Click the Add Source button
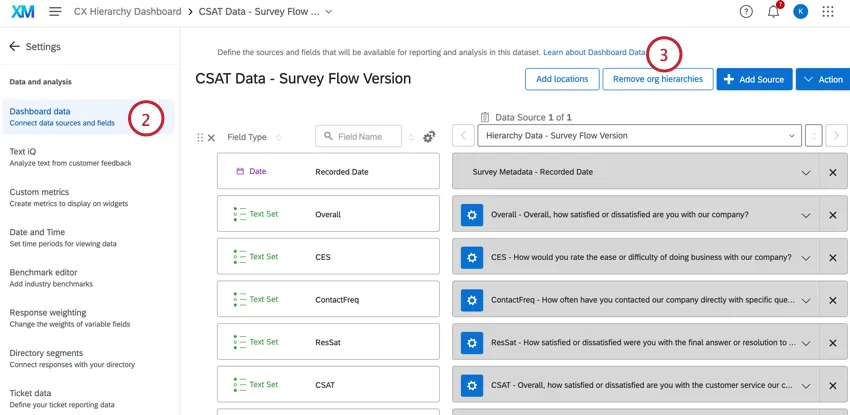The height and width of the screenshot is (415, 850). coord(754,79)
